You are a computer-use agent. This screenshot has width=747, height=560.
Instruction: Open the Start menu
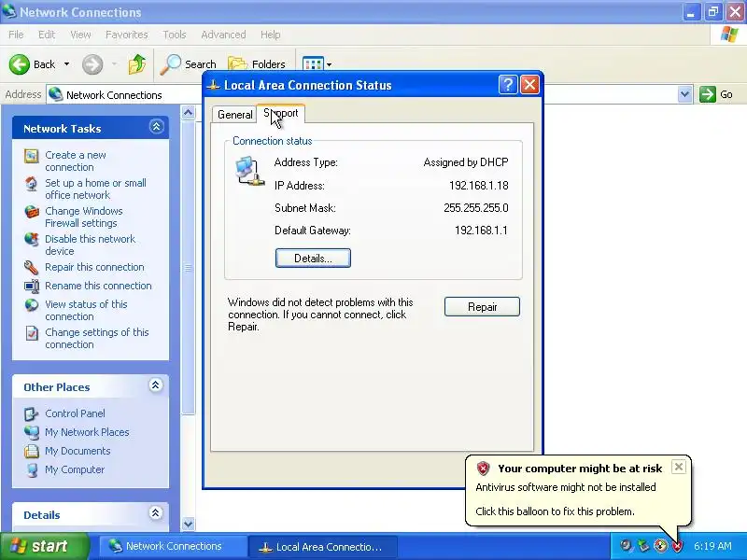[44, 546]
